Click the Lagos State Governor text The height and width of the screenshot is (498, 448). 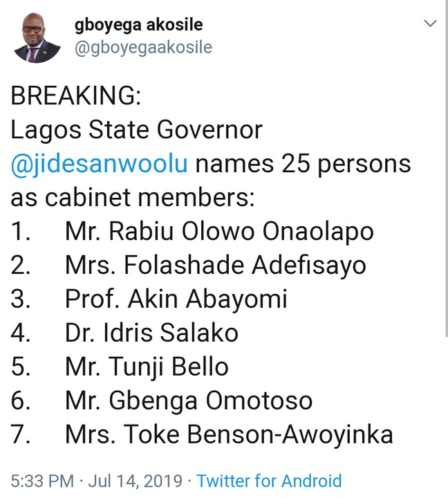coord(137,131)
